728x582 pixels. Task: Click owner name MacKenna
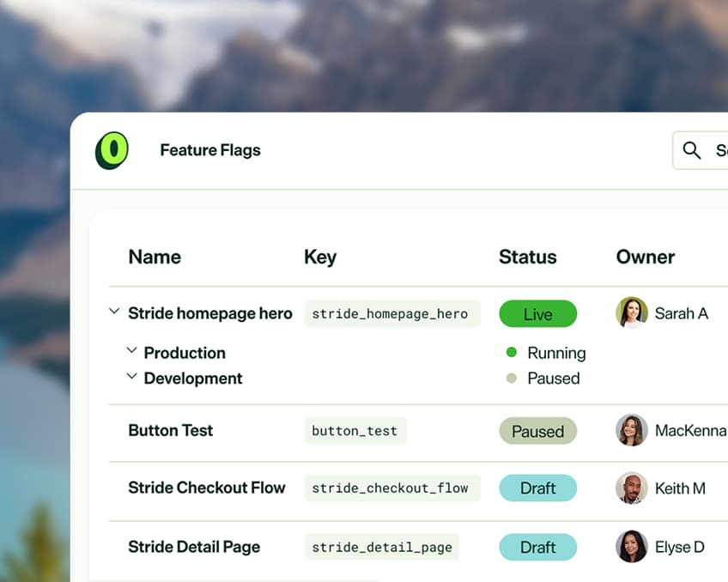click(x=691, y=431)
